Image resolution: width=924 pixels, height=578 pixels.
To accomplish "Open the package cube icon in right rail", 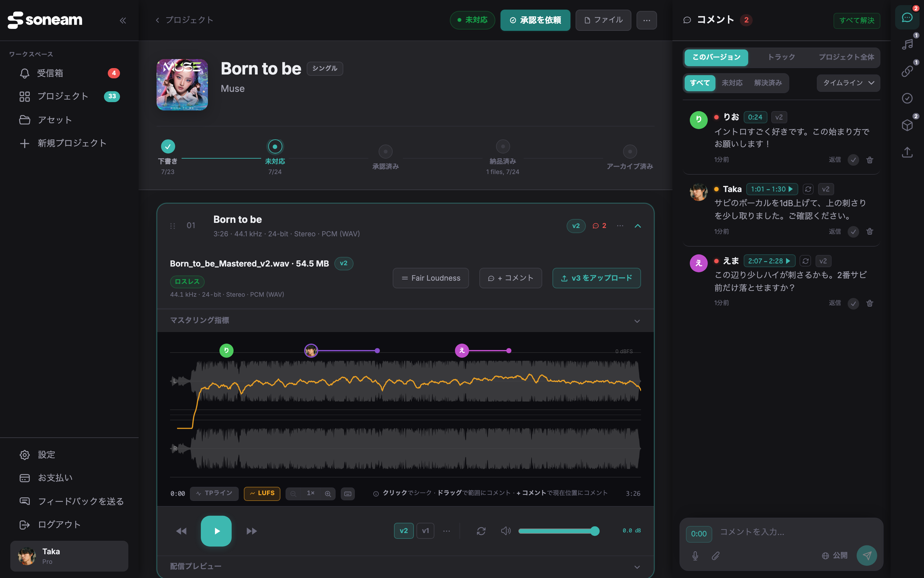I will click(x=907, y=125).
